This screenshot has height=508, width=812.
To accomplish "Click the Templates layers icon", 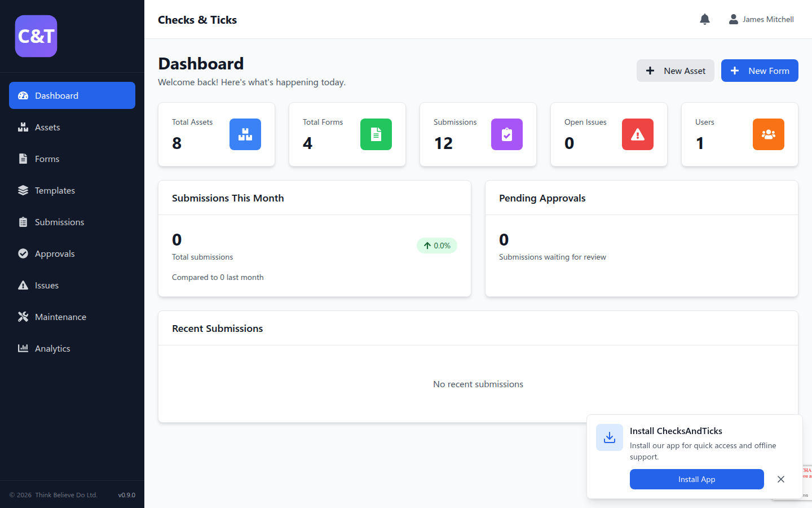I will coord(23,190).
